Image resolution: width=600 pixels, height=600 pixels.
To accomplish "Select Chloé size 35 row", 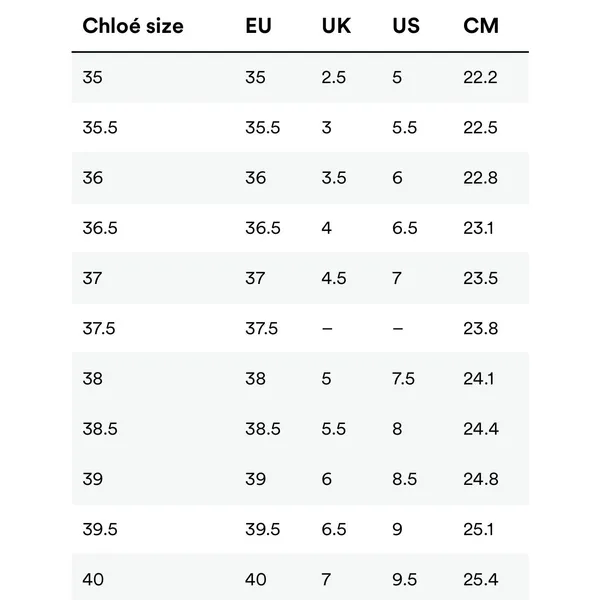I will tap(300, 77).
